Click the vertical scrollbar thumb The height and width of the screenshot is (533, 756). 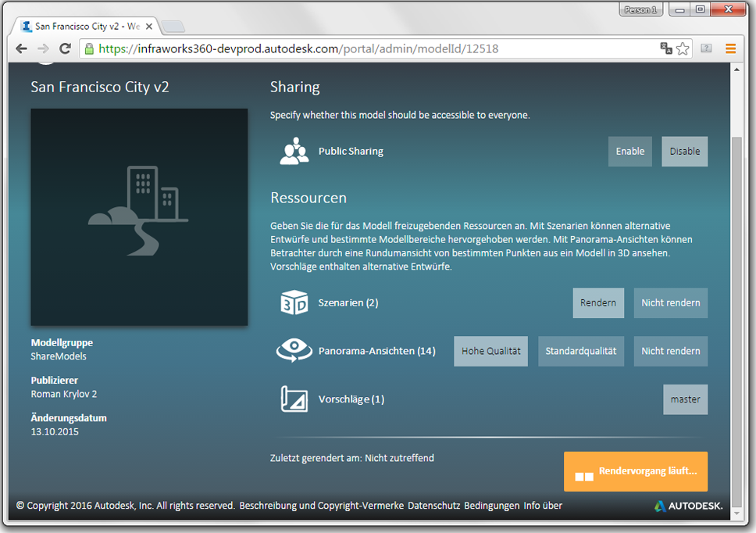[x=736, y=320]
